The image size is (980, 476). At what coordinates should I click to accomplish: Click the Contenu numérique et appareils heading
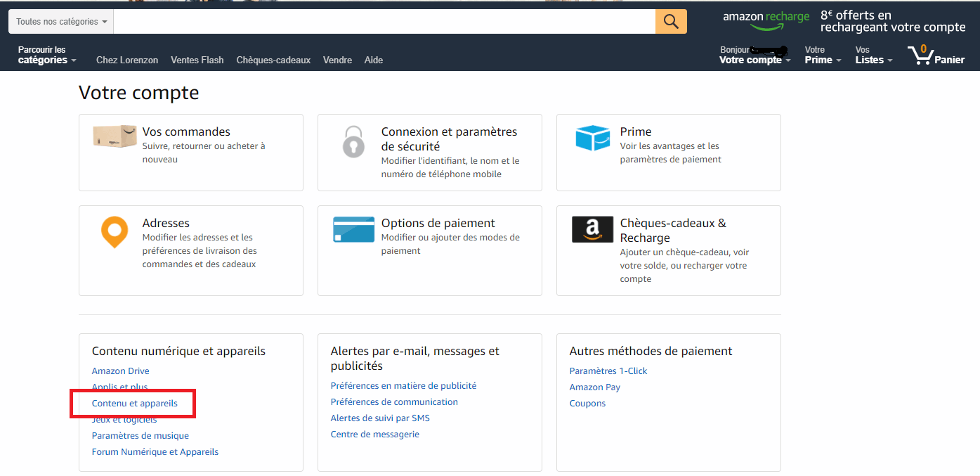click(x=178, y=351)
